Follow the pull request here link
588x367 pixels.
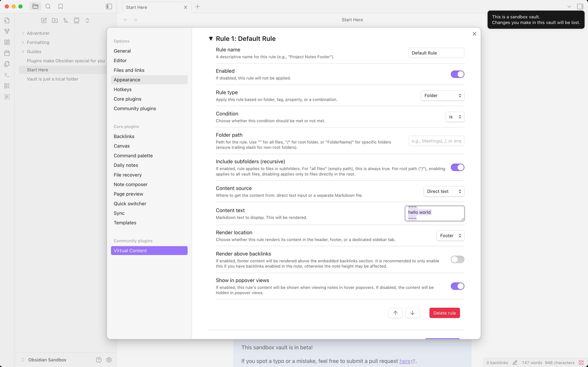point(405,361)
